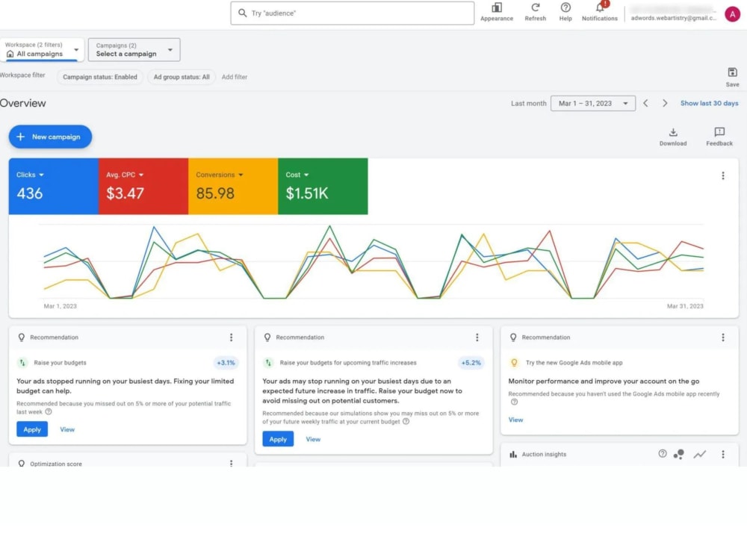Open scorecard chart options menu
This screenshot has height=560, width=747.
click(722, 175)
